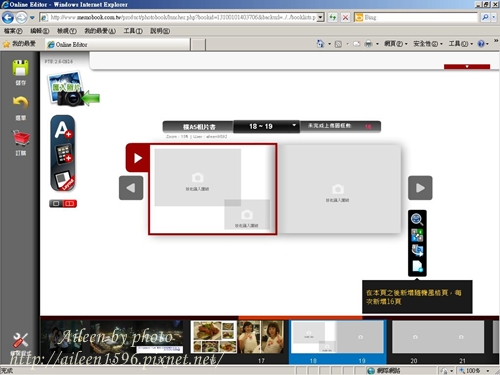
Task: Open the Help menu
Action: (160, 31)
